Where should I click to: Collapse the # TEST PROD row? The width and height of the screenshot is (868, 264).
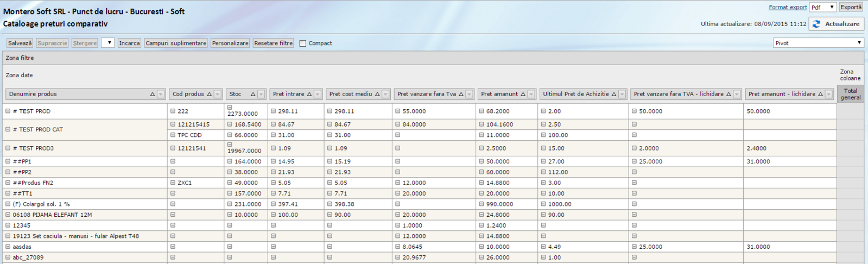pos(8,111)
